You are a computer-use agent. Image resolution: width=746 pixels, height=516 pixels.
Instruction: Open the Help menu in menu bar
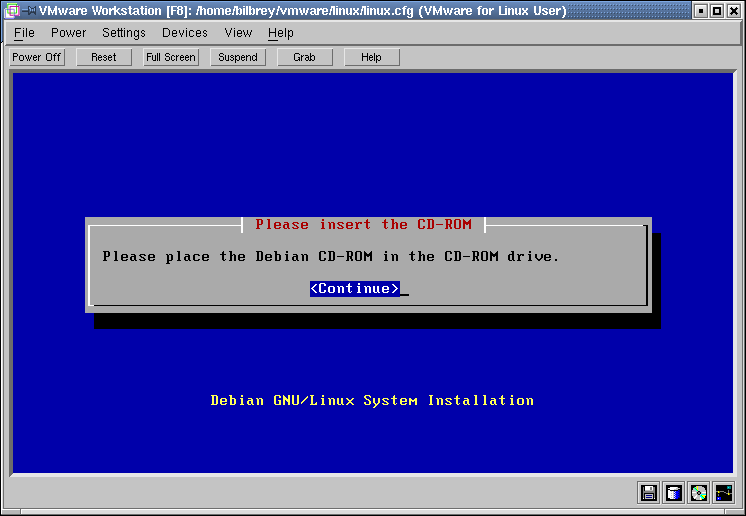tap(281, 33)
